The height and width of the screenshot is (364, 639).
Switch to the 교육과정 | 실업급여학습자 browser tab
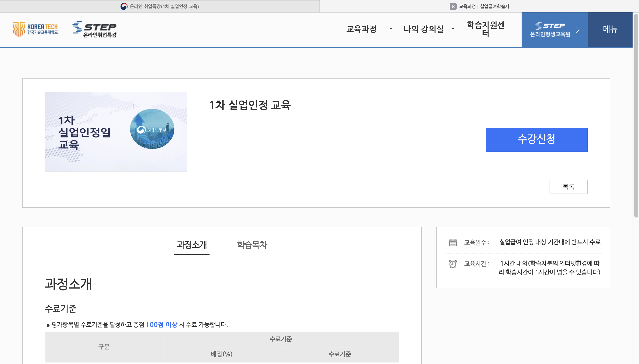coord(479,6)
